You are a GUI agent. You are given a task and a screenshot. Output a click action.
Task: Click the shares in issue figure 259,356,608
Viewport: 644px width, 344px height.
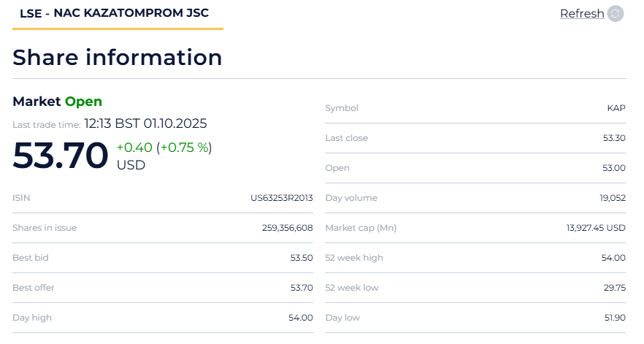pos(287,228)
